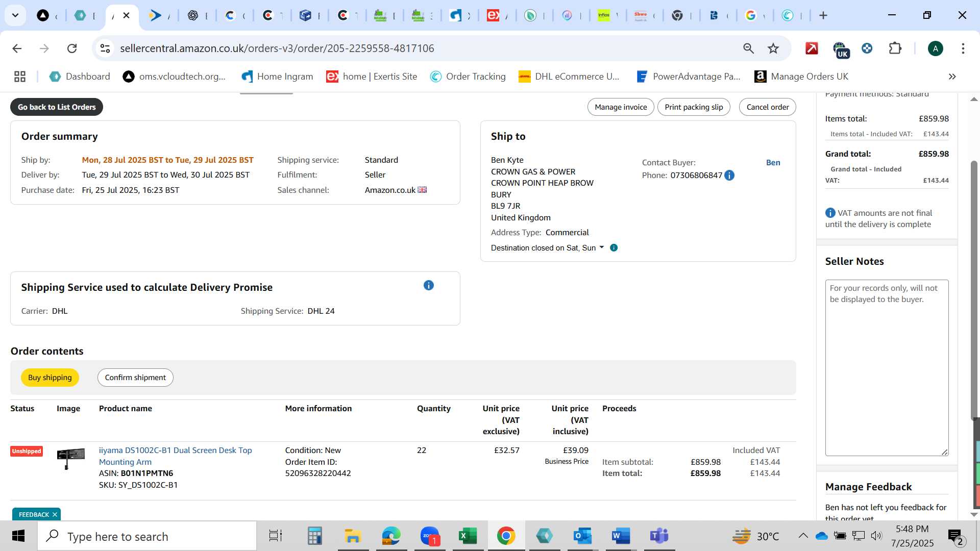This screenshot has height=551, width=980.
Task: Open Dashboard bookmark
Action: [80, 77]
